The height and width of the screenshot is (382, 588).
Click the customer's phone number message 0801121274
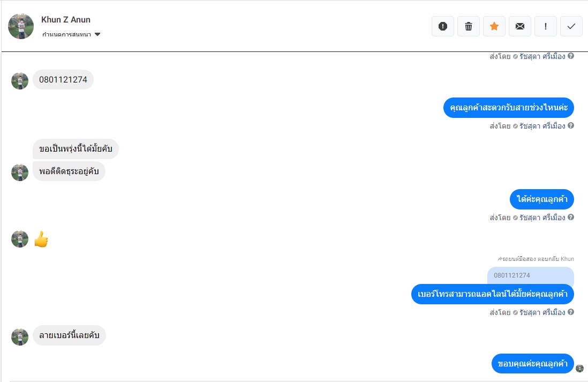click(63, 80)
